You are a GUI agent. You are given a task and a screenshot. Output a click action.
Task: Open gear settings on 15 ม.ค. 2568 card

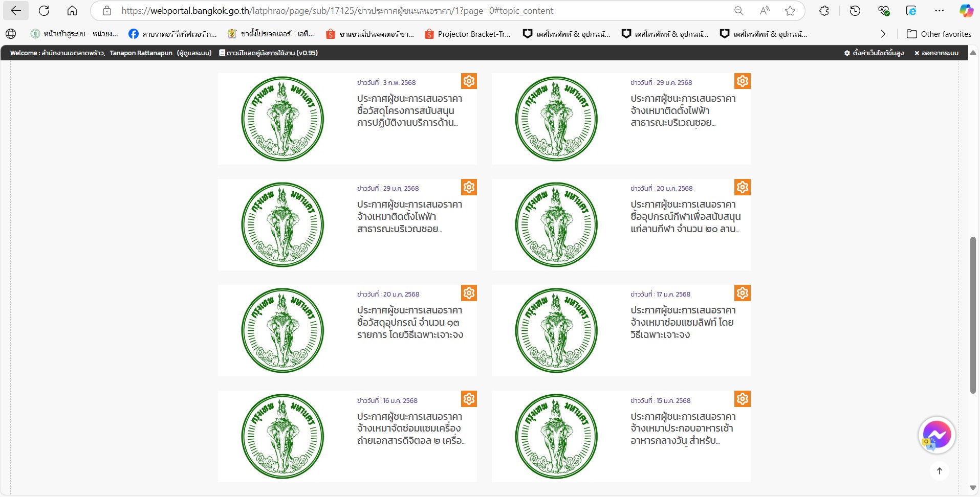point(743,399)
